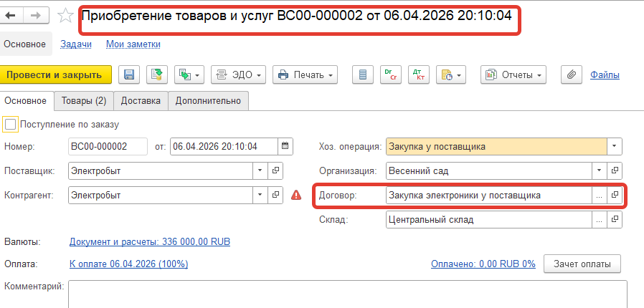Click the Дт/Кт postings icon
The height and width of the screenshot is (308, 644).
click(417, 74)
